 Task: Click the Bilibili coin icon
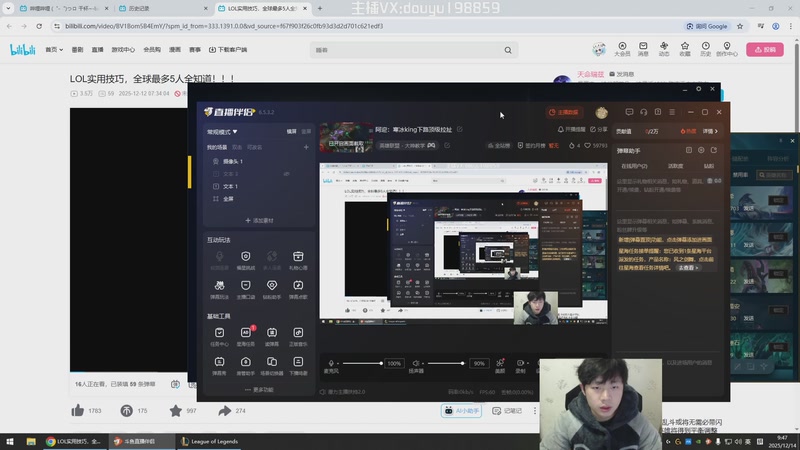click(127, 410)
